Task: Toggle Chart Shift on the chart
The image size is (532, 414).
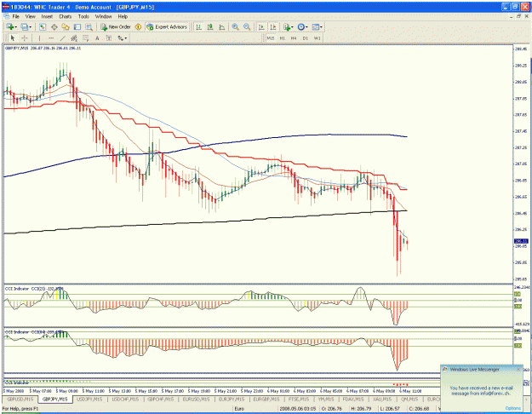Action: [272, 26]
